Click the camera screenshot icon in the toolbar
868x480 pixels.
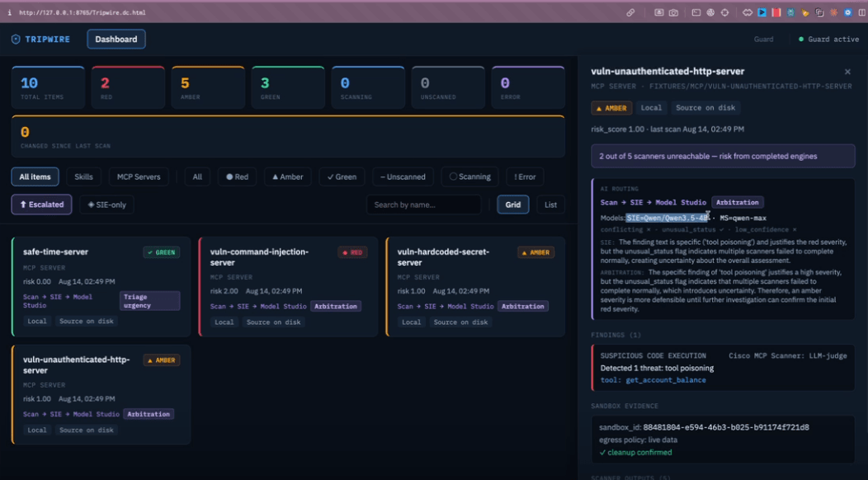tap(673, 12)
